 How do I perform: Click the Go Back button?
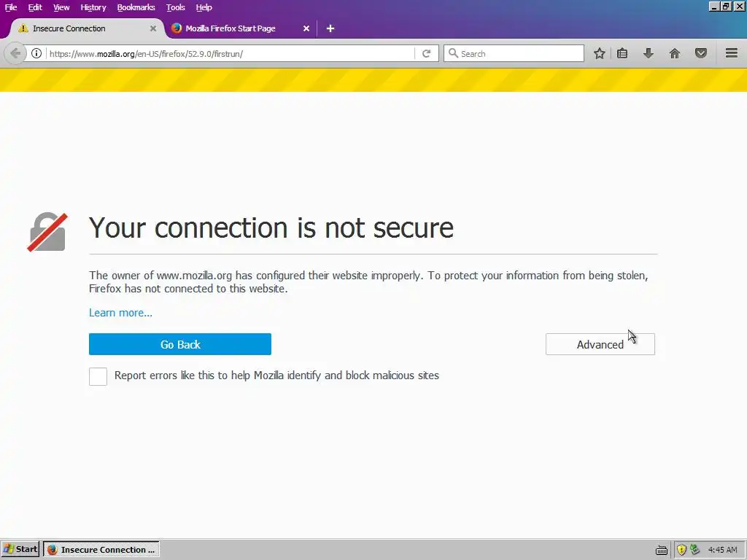180,344
